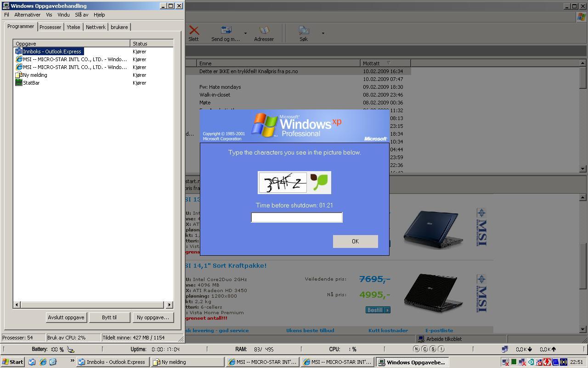588x368 pixels.
Task: Select the Programmer tab
Action: pos(21,26)
